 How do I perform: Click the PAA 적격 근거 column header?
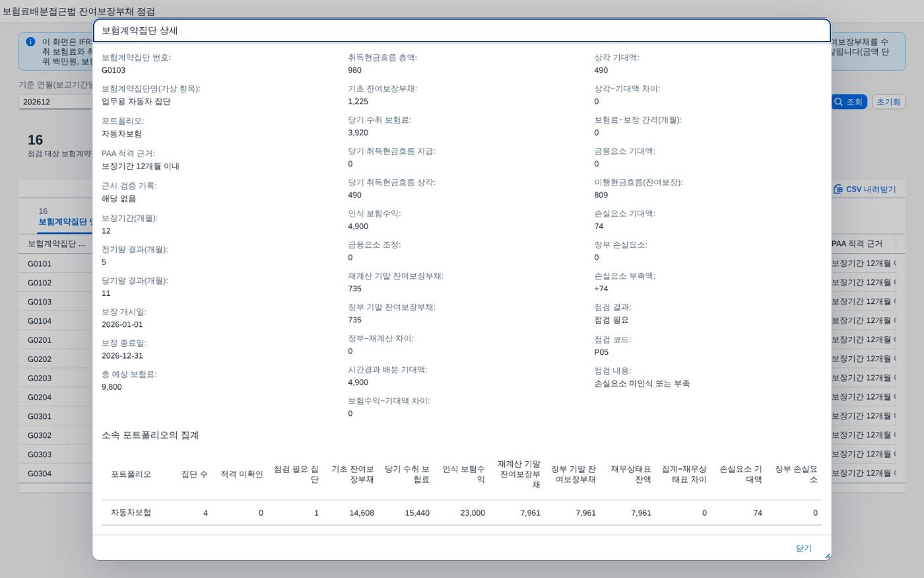pyautogui.click(x=857, y=244)
